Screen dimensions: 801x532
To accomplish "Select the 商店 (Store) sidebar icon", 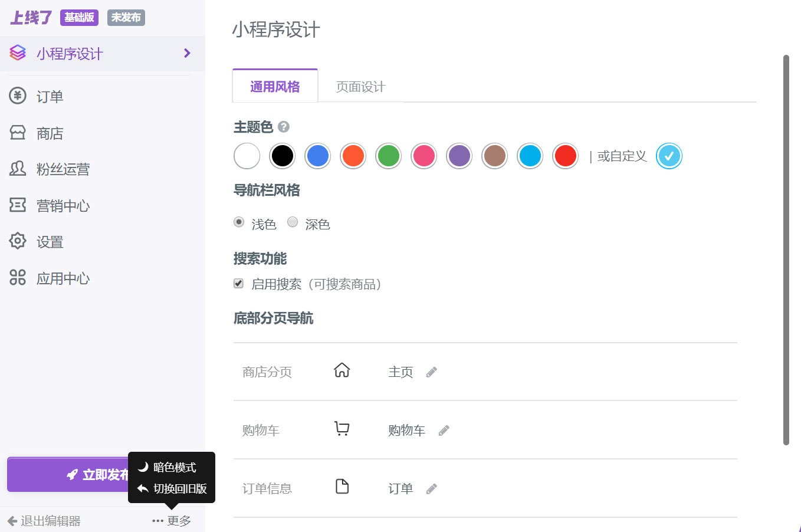I will 50,133.
